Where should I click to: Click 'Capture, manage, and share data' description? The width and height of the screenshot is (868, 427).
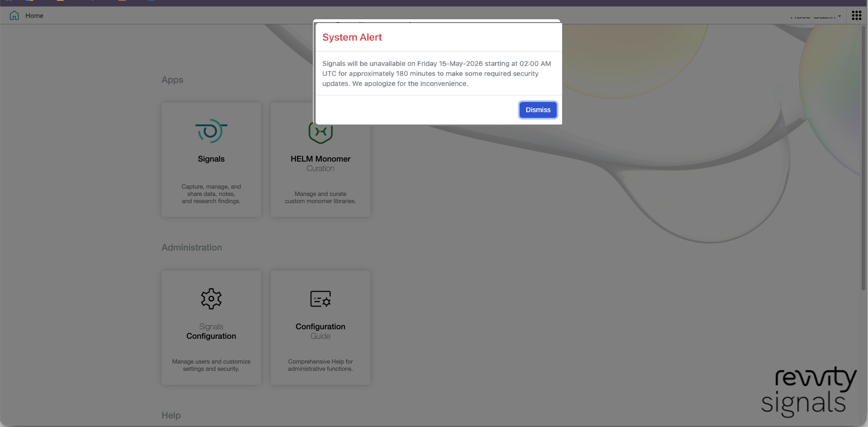click(211, 194)
